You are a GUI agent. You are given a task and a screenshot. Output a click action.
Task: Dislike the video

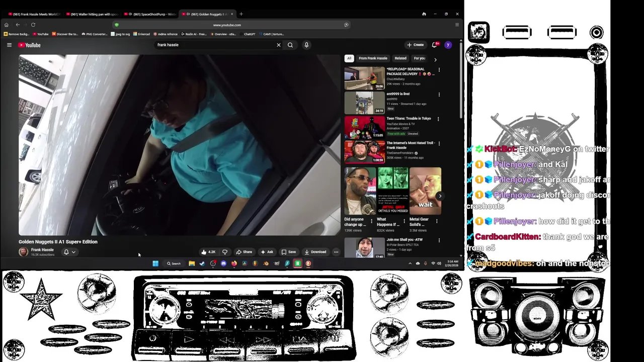[225, 252]
